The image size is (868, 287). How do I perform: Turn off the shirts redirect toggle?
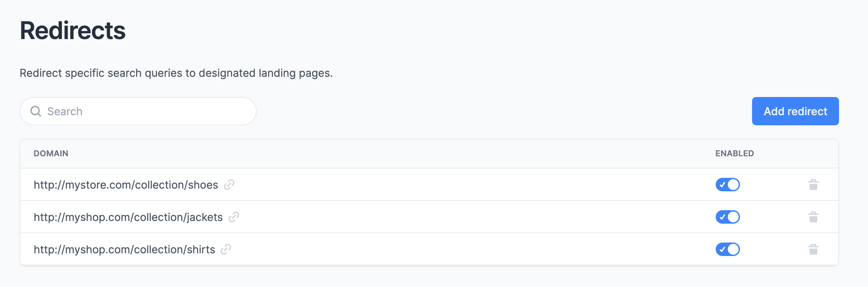click(x=727, y=249)
